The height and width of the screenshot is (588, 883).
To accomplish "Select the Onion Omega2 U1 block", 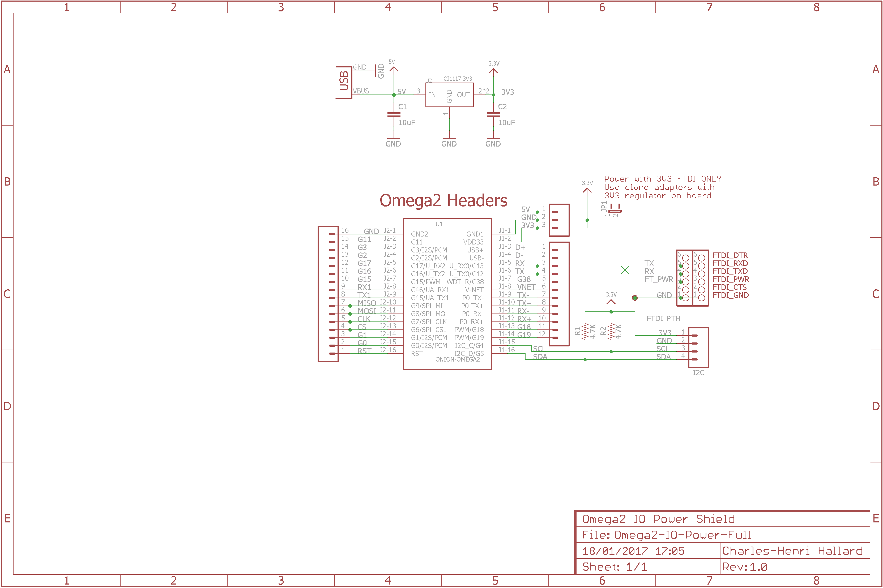I will click(x=447, y=294).
